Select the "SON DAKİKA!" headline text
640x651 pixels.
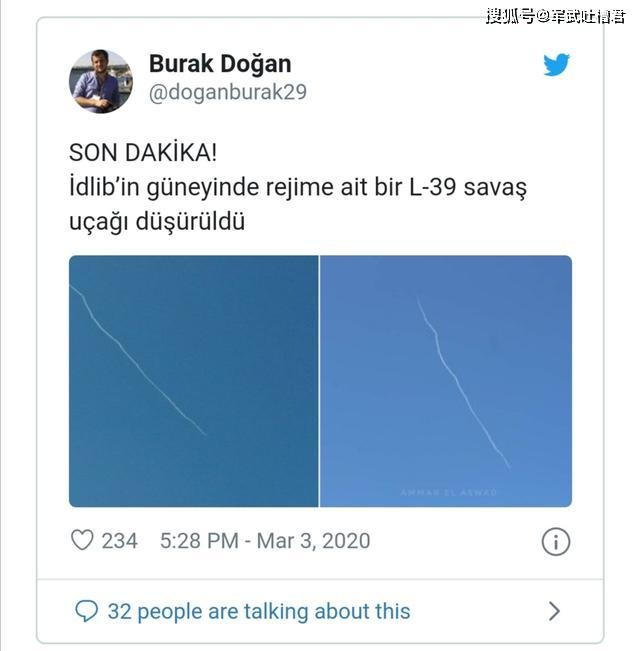[143, 152]
